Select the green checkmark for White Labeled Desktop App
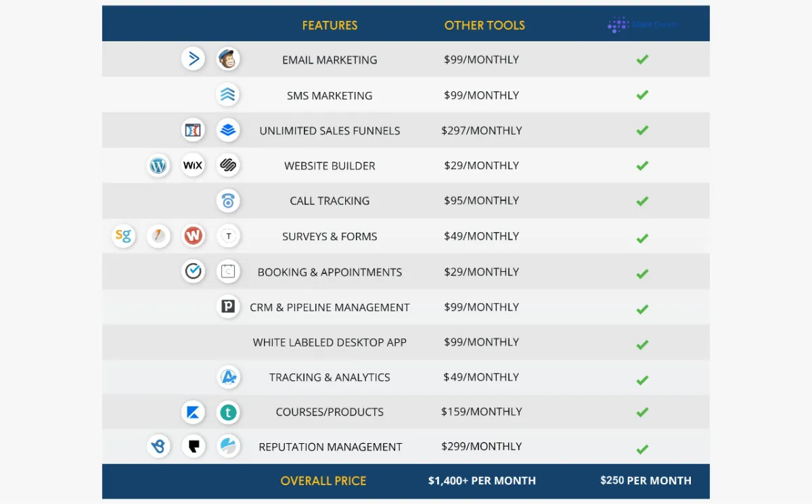Screen dimensions: 812x504 (x=642, y=344)
